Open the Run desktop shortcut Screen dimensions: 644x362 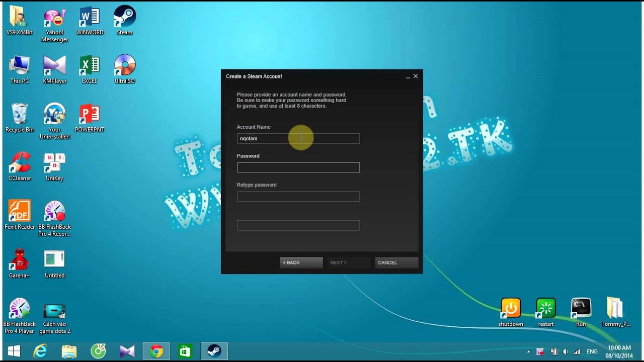tap(581, 313)
